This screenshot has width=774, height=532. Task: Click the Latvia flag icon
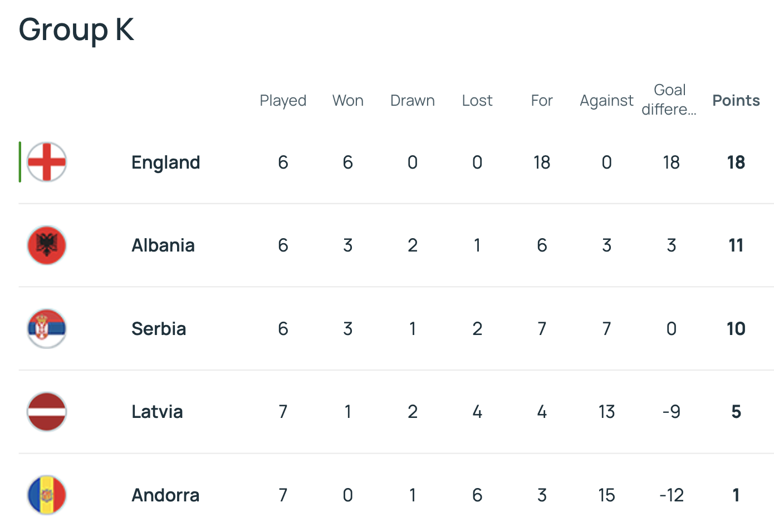pos(47,412)
